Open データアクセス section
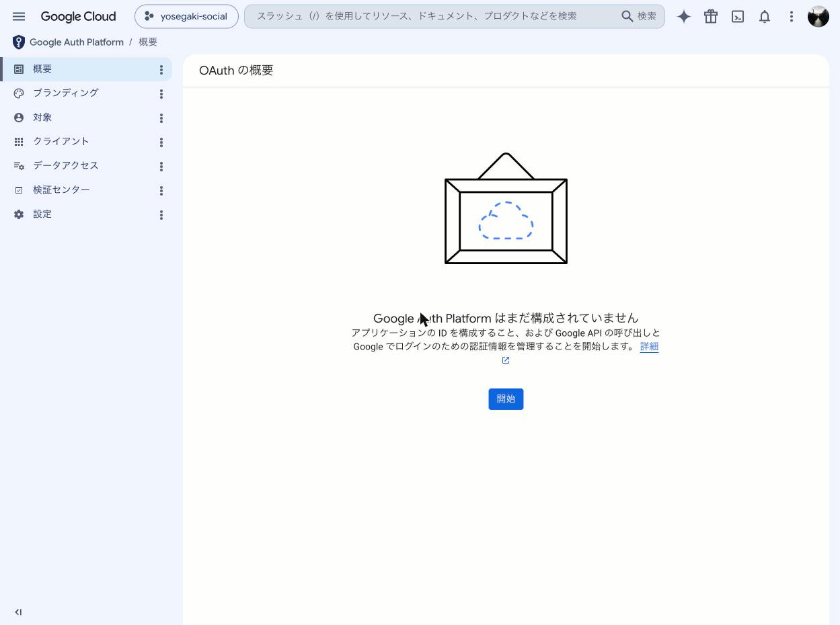This screenshot has width=840, height=625. point(86,166)
